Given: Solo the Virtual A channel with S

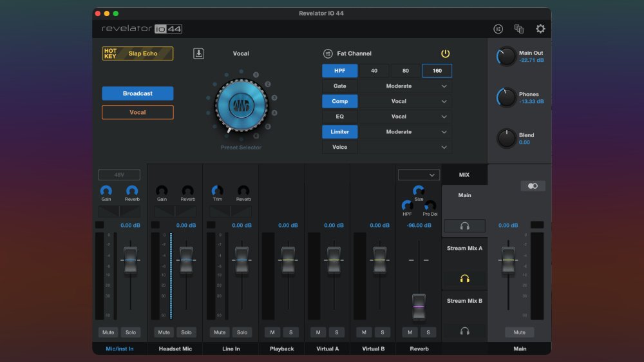Looking at the screenshot, I should (x=337, y=332).
